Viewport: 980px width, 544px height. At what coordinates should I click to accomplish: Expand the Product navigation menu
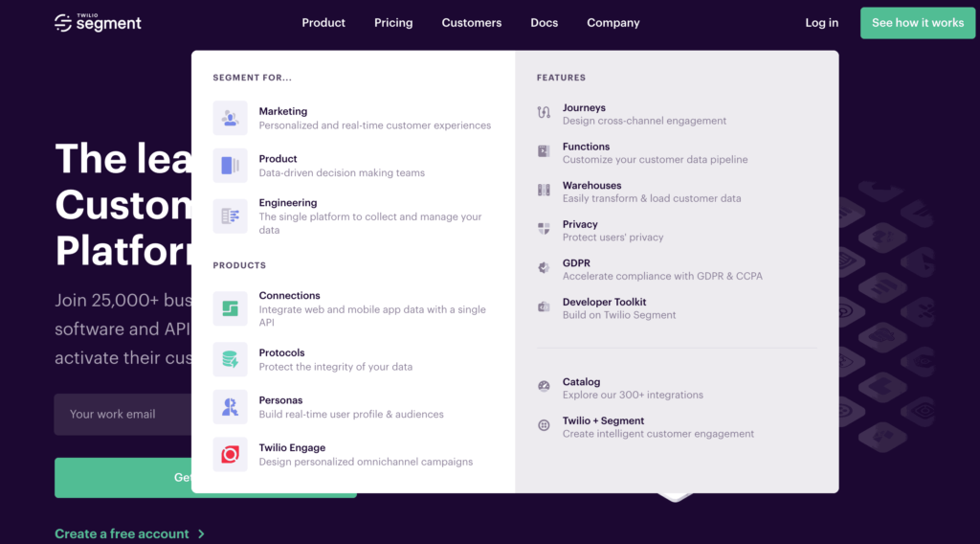coord(323,23)
